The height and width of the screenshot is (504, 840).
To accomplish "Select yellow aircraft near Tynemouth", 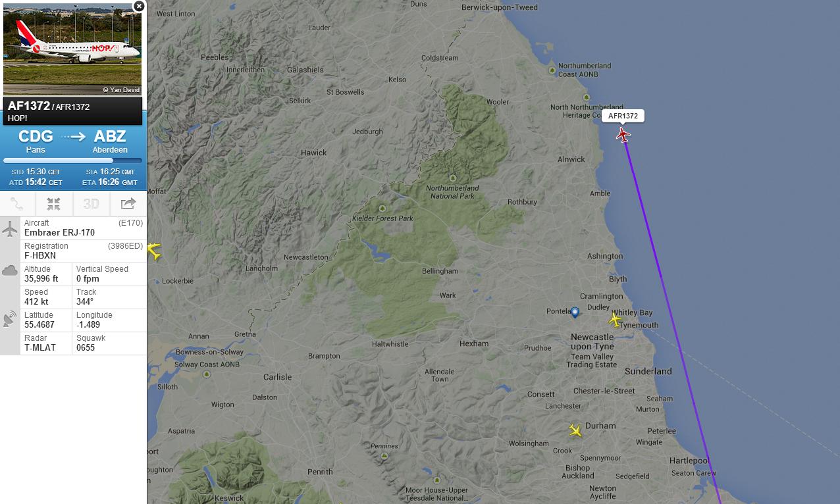I will click(x=615, y=320).
